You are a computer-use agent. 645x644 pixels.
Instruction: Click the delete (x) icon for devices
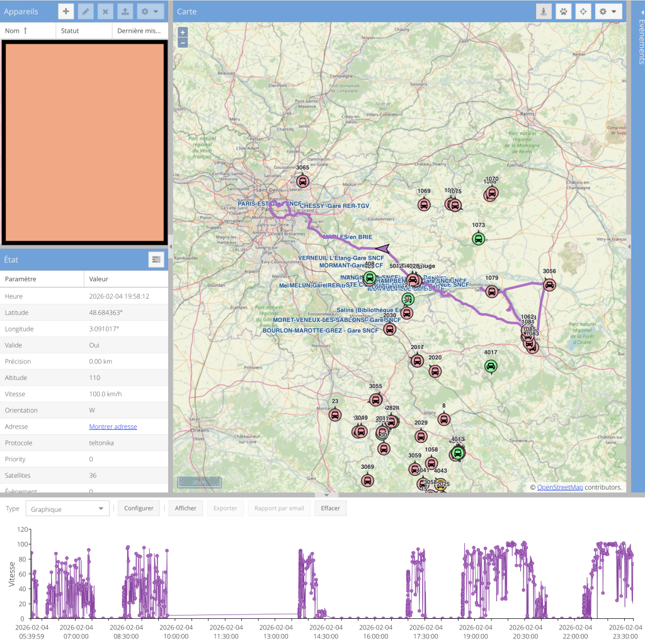(105, 11)
